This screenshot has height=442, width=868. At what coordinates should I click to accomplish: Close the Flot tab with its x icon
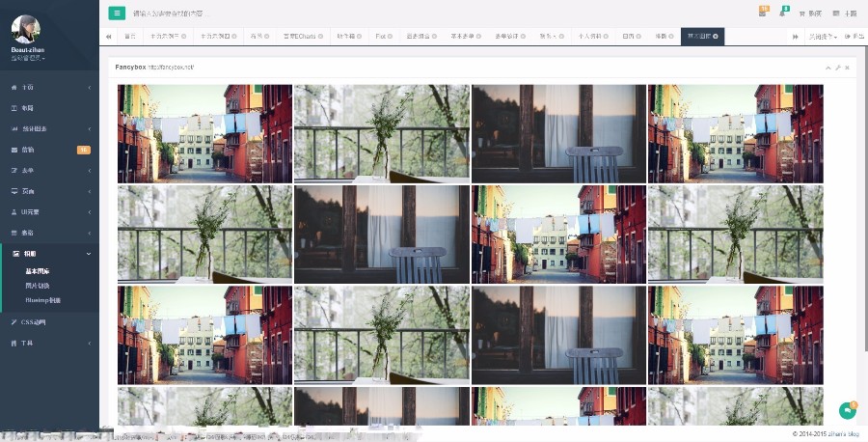click(390, 36)
